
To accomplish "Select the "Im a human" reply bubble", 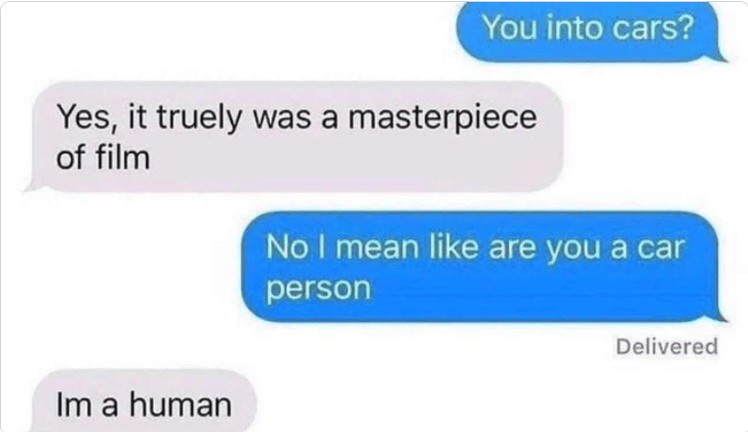I will (x=143, y=401).
